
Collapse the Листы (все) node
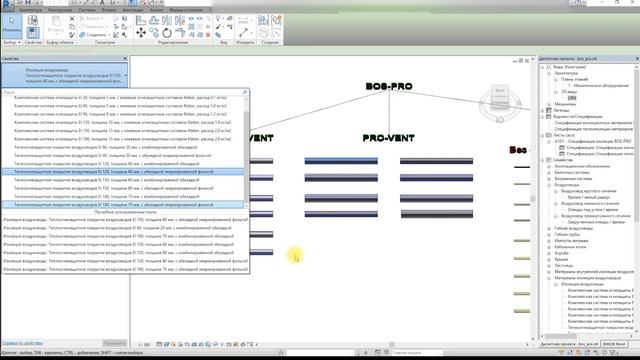[x=543, y=135]
